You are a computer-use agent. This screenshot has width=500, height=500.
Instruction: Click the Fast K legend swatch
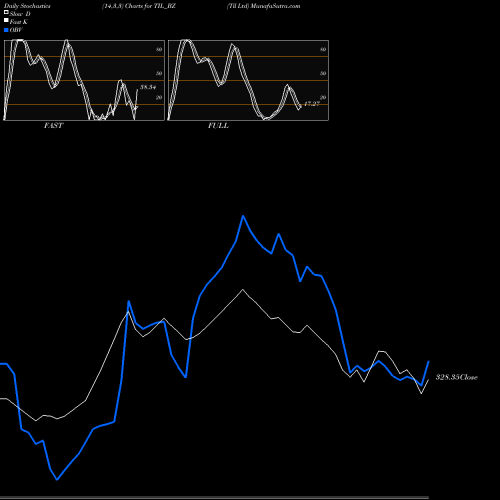[x=6, y=21]
